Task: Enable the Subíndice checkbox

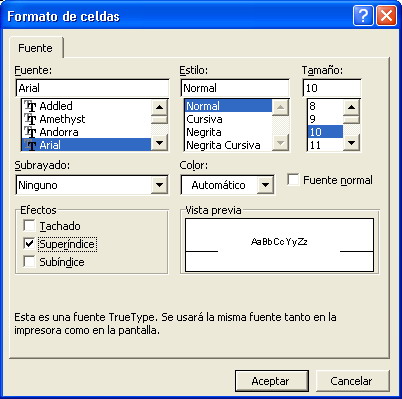Action: tap(29, 262)
